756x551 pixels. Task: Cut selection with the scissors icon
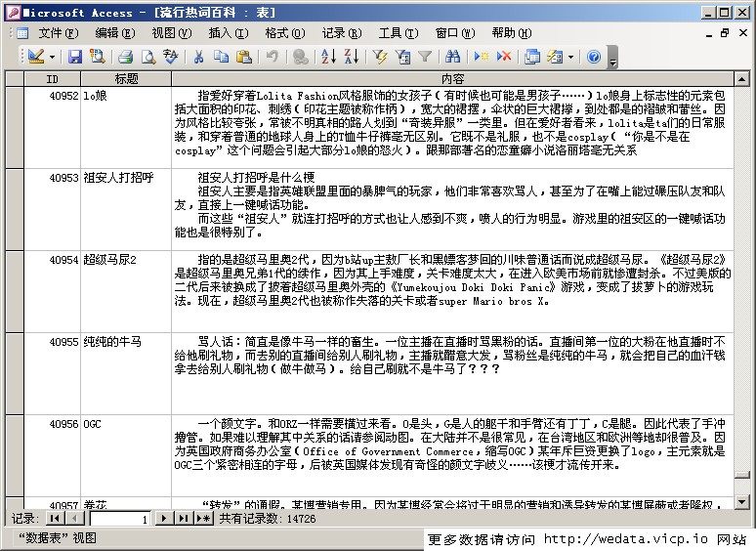[x=198, y=57]
